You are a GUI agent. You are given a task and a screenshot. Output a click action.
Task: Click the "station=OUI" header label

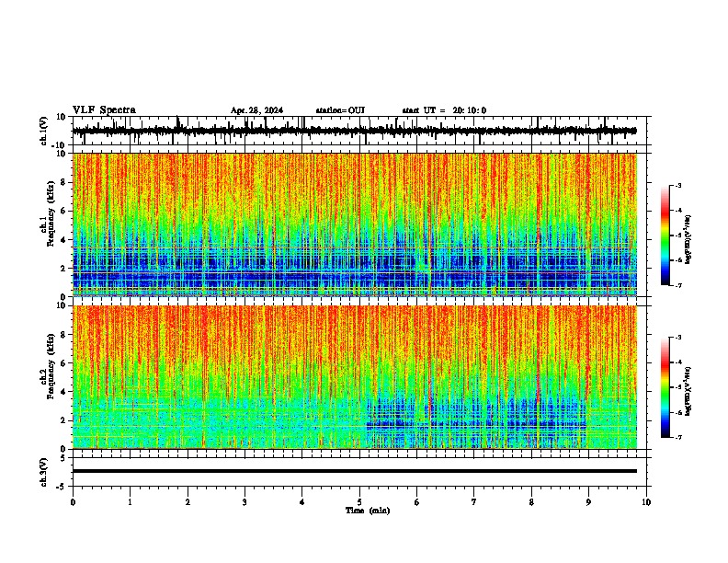point(340,110)
